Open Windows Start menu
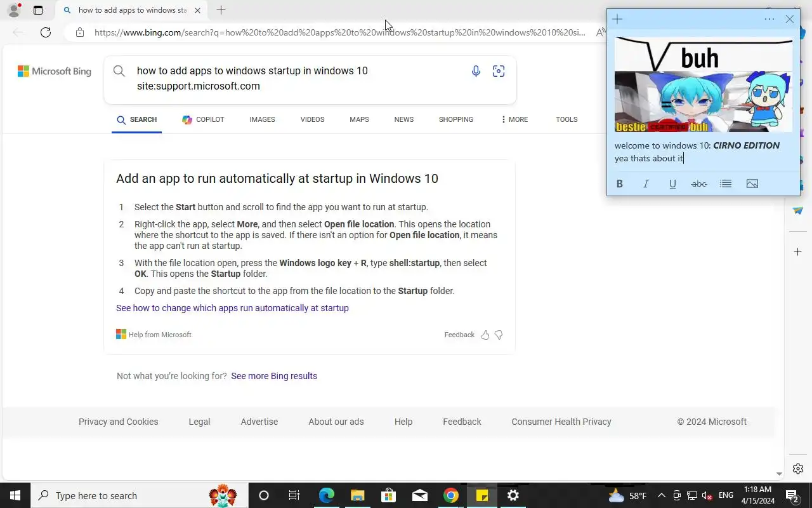The width and height of the screenshot is (812, 508). (15, 495)
